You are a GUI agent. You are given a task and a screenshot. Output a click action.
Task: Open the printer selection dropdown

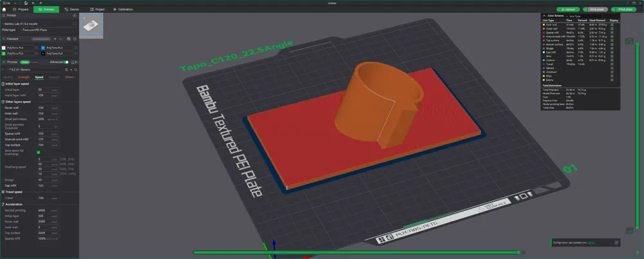36,24
